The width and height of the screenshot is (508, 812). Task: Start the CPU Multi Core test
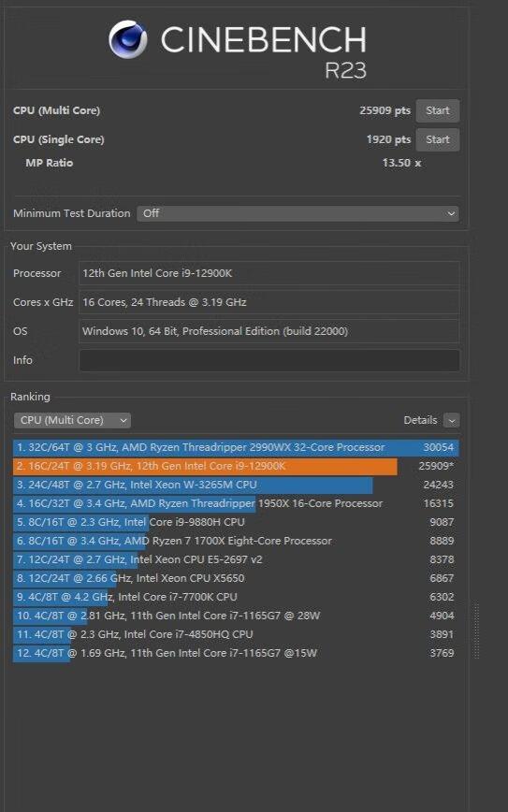[x=438, y=110]
